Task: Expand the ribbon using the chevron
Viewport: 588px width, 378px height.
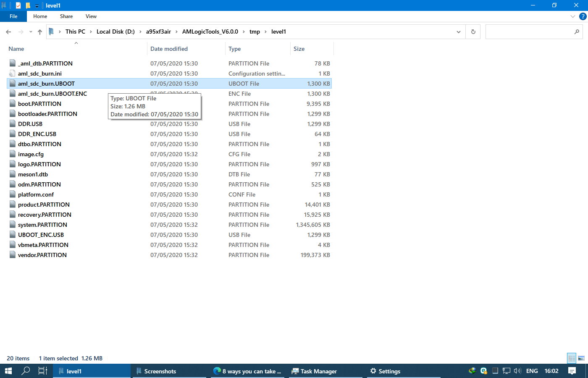Action: click(573, 16)
